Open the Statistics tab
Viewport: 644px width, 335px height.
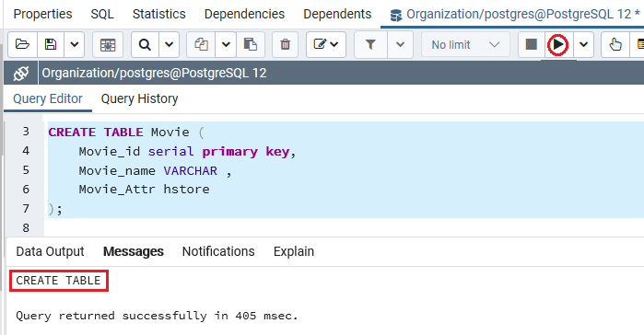pyautogui.click(x=159, y=14)
